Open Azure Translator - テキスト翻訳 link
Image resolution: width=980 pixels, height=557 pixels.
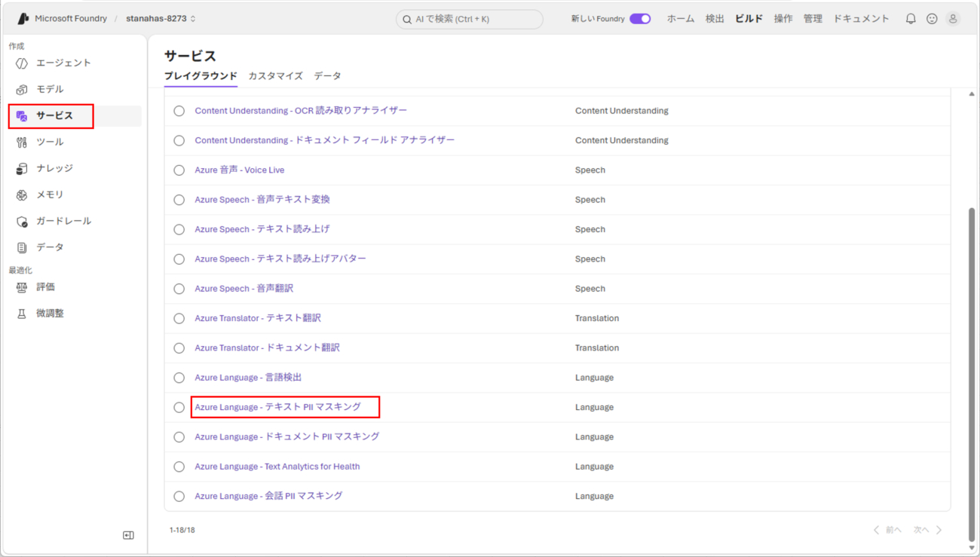coord(258,318)
